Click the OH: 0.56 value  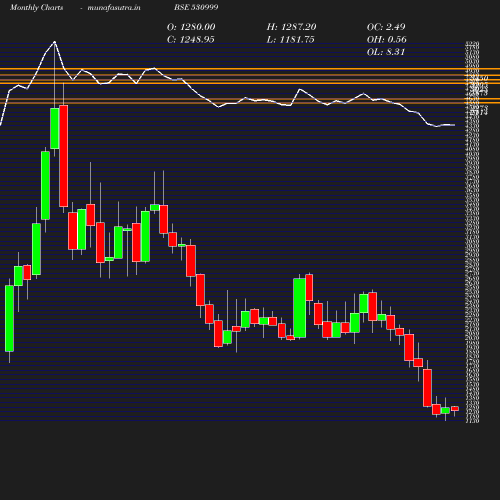pos(387,39)
